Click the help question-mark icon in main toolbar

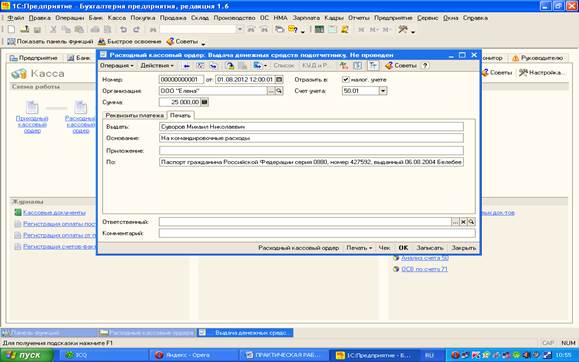[x=293, y=30]
